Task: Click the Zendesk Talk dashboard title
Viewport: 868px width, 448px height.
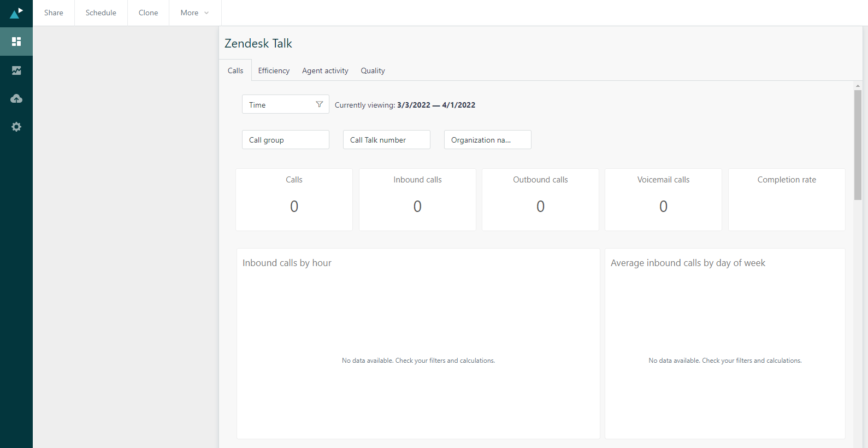Action: [258, 43]
